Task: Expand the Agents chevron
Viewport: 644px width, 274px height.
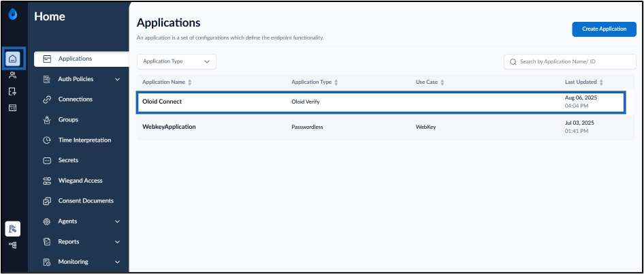Action: [118, 222]
